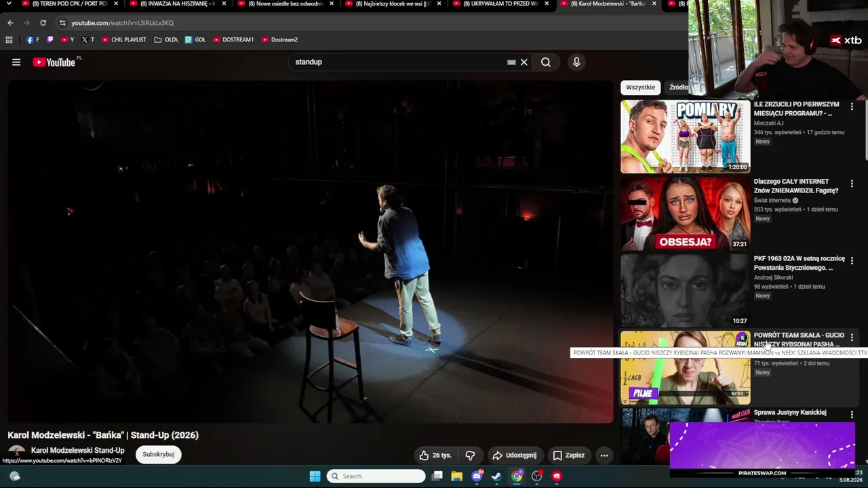
Task: Start voice search with the microphone
Action: tap(576, 62)
